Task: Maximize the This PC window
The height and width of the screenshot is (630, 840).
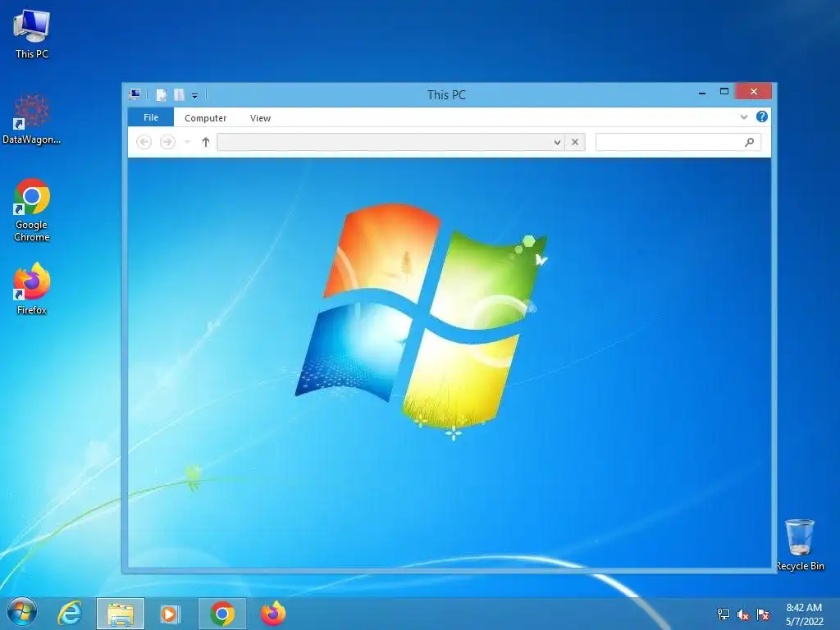Action: (x=724, y=92)
